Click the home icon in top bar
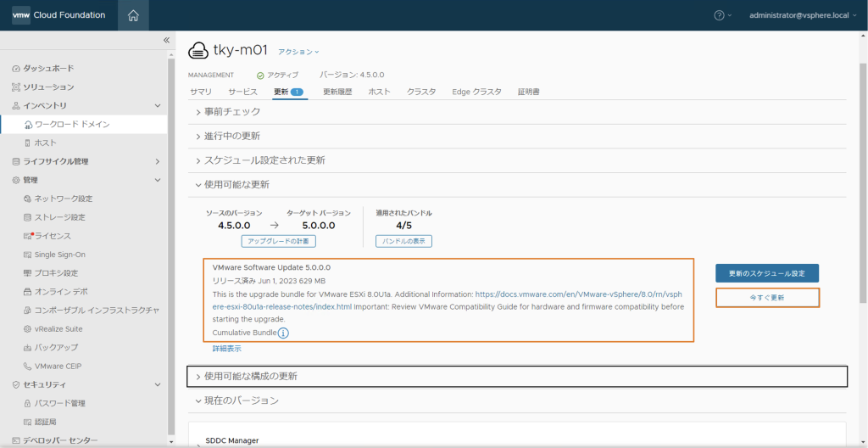Screen dimensions: 868x448 coord(133,15)
